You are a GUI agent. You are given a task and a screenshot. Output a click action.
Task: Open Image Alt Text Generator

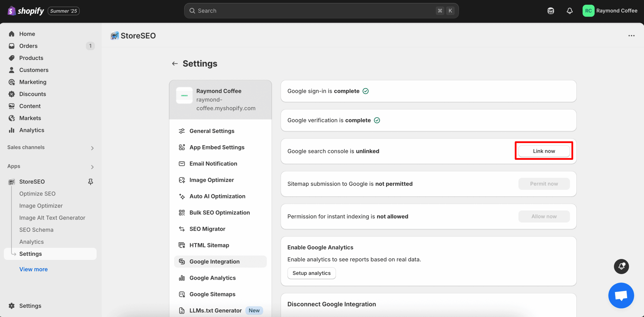(52, 218)
